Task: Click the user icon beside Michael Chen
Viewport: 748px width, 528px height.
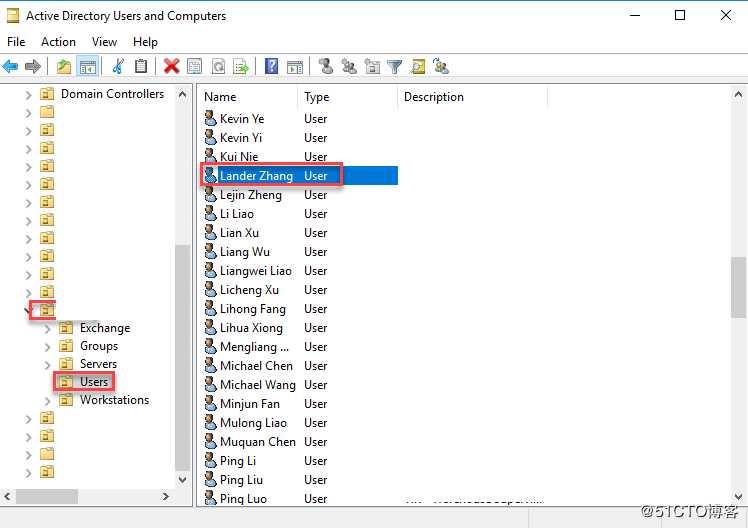Action: 210,366
